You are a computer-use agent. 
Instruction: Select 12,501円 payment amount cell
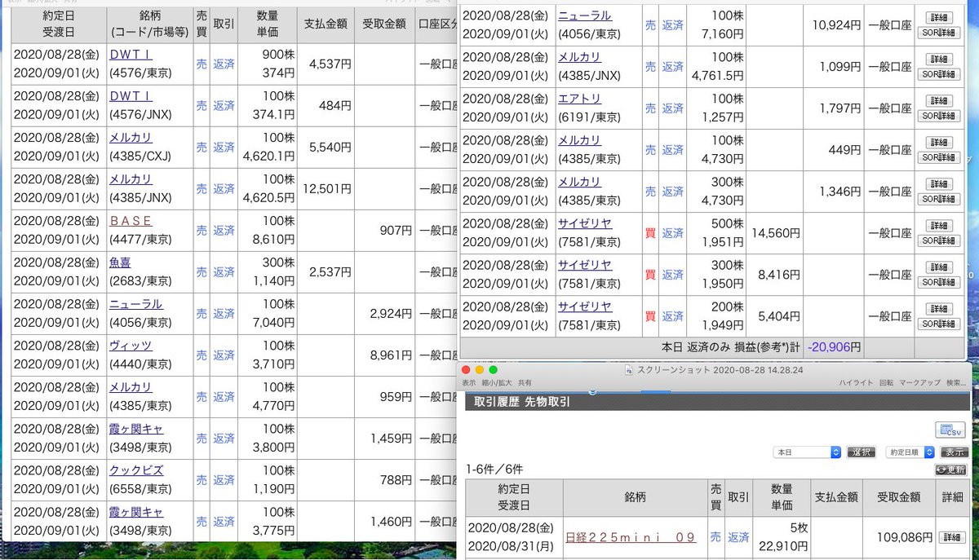tap(326, 189)
